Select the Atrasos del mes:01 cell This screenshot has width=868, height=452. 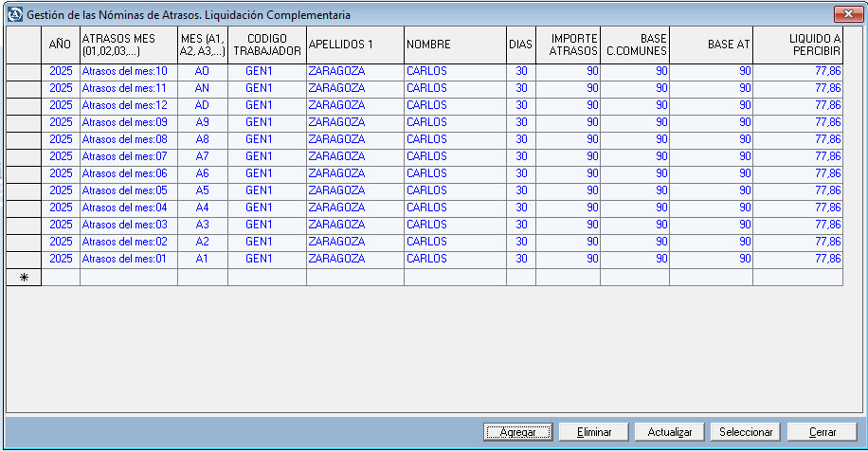[x=128, y=260]
